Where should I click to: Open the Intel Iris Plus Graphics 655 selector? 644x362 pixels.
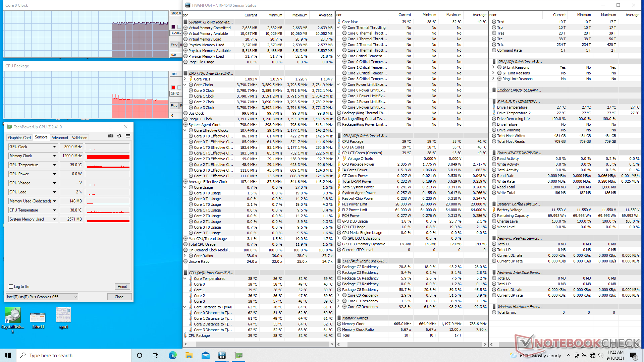coord(42,297)
